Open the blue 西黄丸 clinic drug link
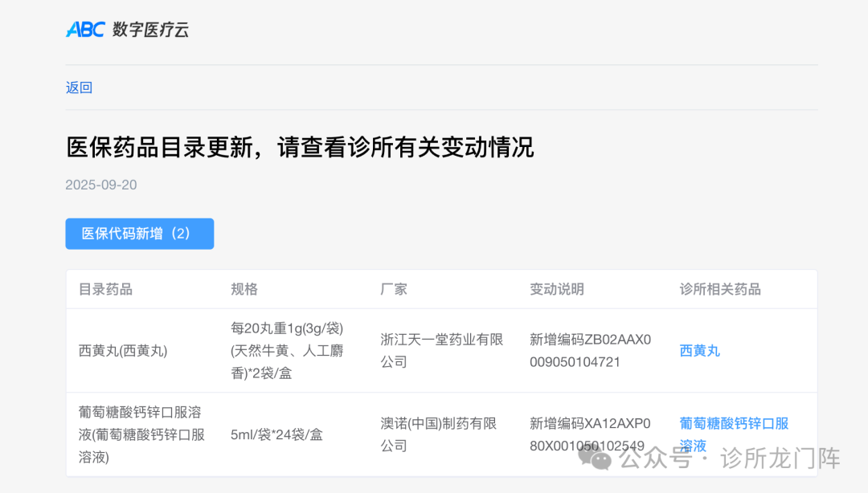Viewport: 868px width, 493px height. tap(699, 351)
